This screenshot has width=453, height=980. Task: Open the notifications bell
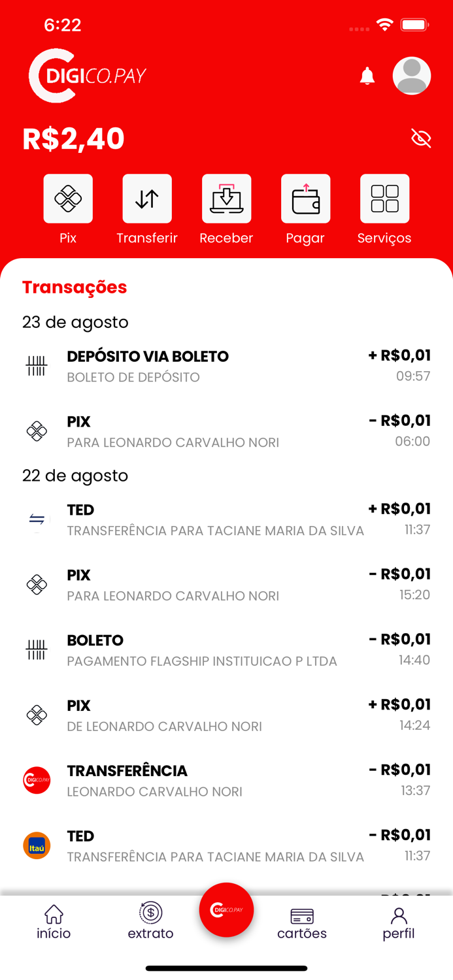[x=367, y=76]
